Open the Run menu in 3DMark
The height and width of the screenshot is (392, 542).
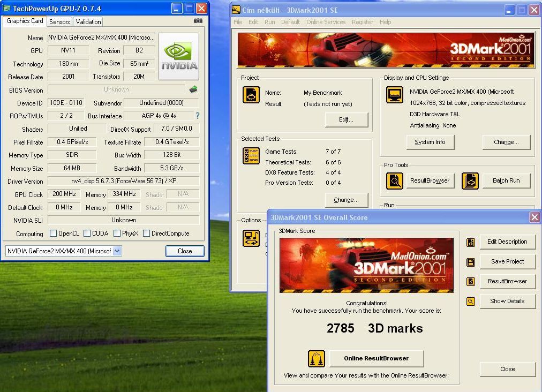(269, 22)
